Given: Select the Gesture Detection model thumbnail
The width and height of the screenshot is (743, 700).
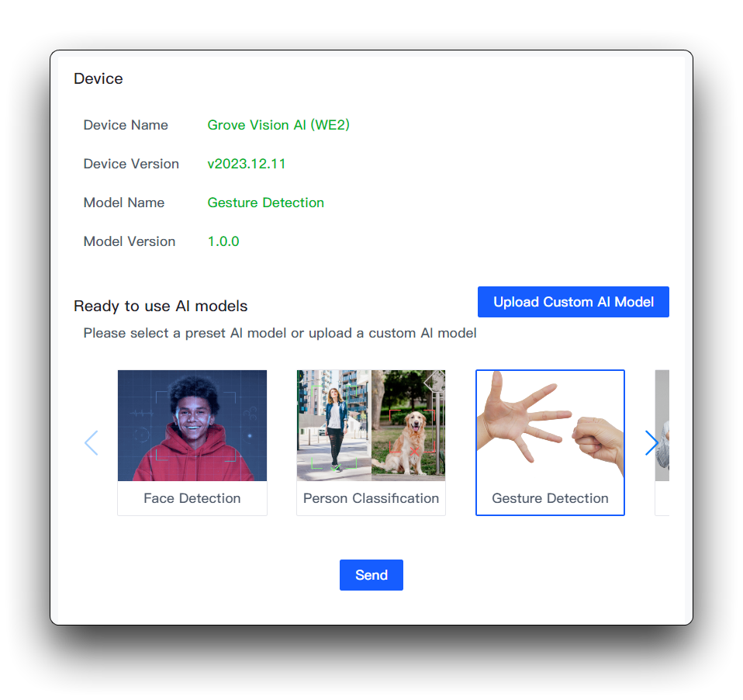Looking at the screenshot, I should coord(550,425).
